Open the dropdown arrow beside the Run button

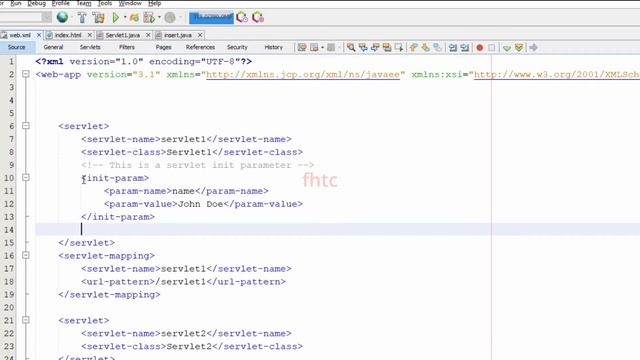point(125,18)
